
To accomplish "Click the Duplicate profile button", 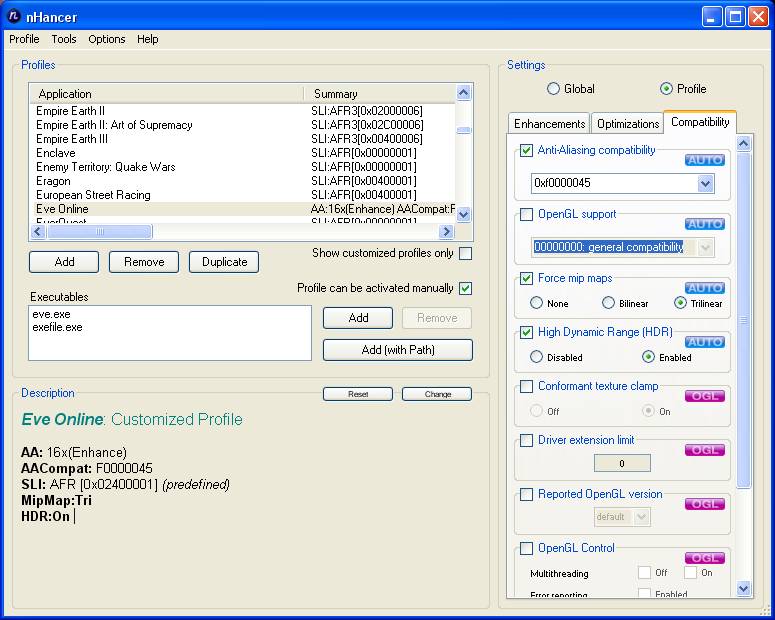I will 224,262.
